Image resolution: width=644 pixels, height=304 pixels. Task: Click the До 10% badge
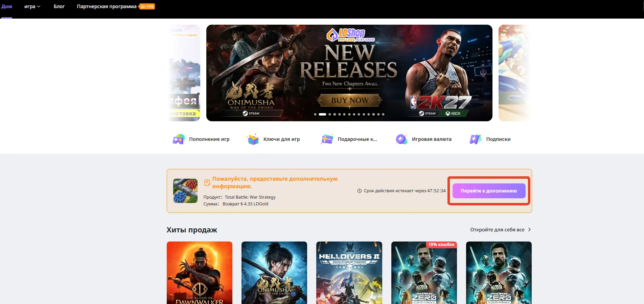pyautogui.click(x=147, y=6)
